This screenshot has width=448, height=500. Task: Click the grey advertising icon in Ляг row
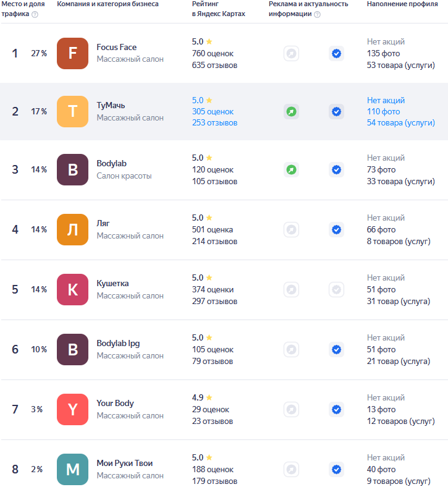[x=291, y=229]
